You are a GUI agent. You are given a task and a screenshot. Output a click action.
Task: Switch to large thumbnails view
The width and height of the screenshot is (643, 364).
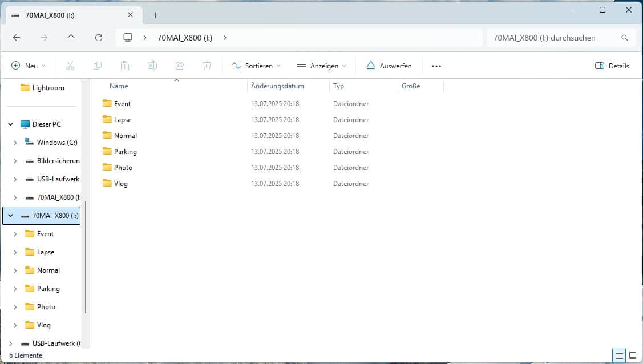tap(632, 355)
